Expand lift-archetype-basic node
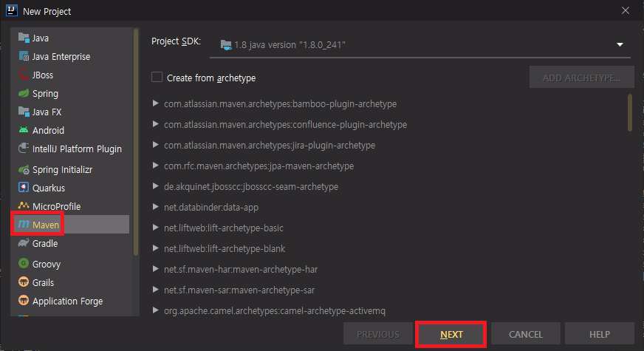The width and height of the screenshot is (644, 351). click(x=155, y=228)
